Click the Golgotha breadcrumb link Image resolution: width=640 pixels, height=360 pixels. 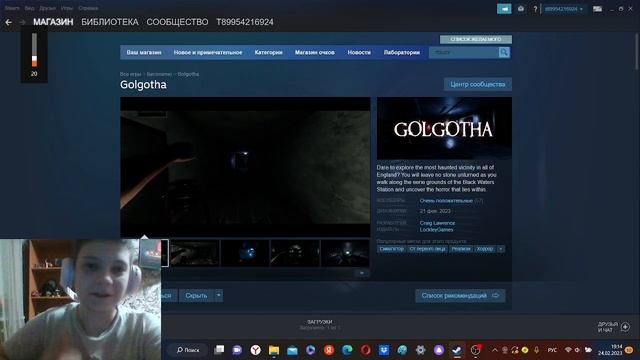pyautogui.click(x=188, y=74)
